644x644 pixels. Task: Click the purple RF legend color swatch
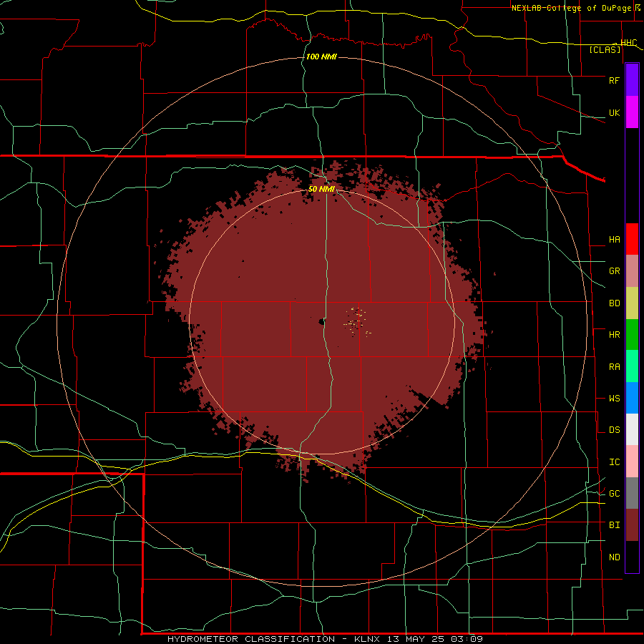pyautogui.click(x=632, y=80)
